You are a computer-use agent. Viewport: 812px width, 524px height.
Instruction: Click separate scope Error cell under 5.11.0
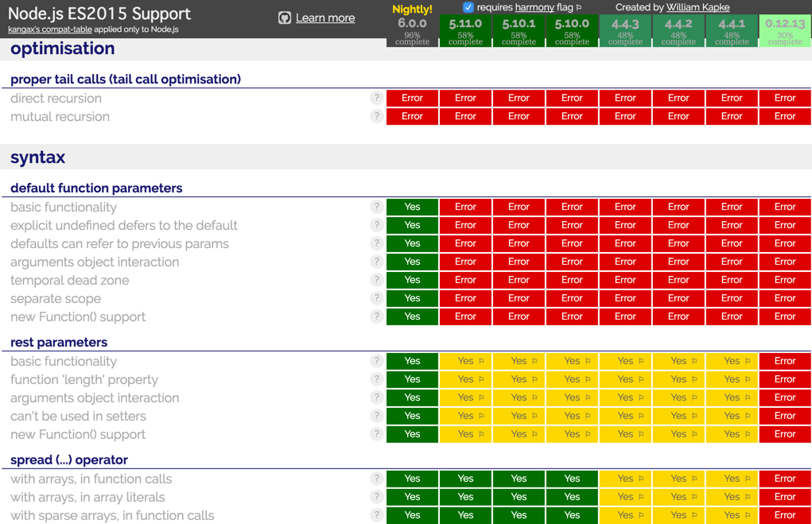[x=465, y=298]
